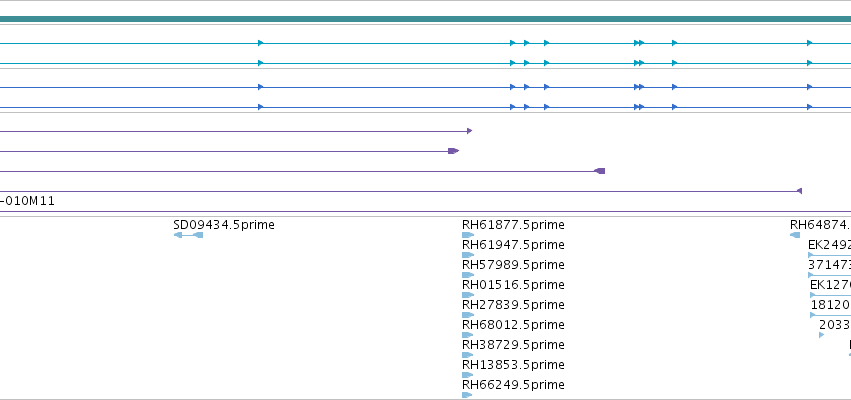This screenshot has width=851, height=400.
Task: Click the arrow glyph below RH01516.5prime
Action: point(468,295)
